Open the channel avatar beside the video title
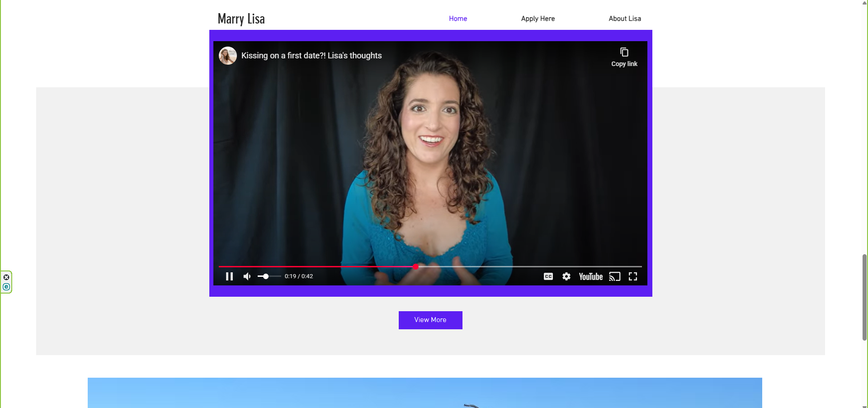The image size is (868, 408). click(228, 56)
